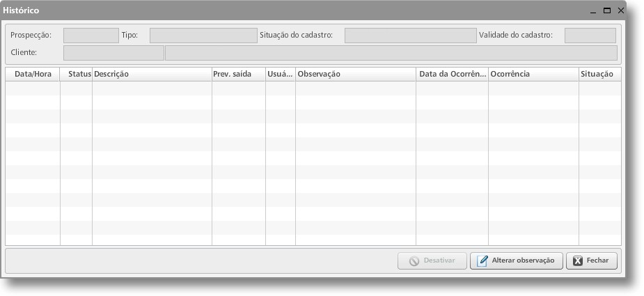Close the Histórico window

tap(620, 10)
